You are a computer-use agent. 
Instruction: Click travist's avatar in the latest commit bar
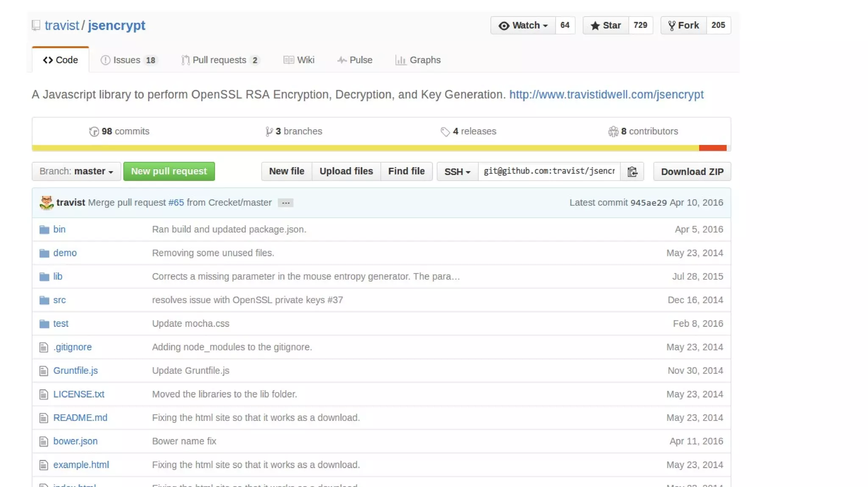(x=46, y=203)
